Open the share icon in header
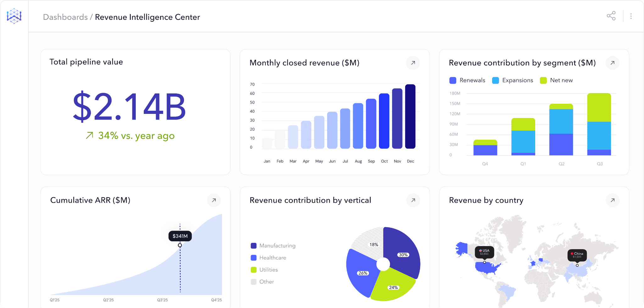This screenshot has width=644, height=308. [611, 16]
